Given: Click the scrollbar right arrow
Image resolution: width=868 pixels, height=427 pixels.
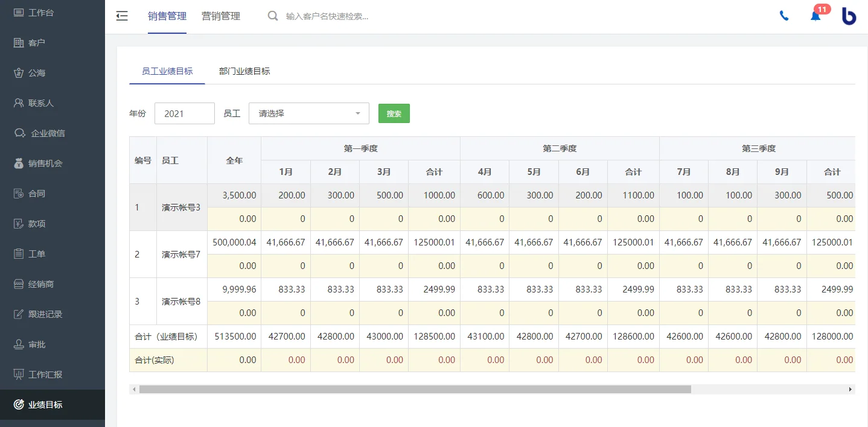Looking at the screenshot, I should coord(850,390).
